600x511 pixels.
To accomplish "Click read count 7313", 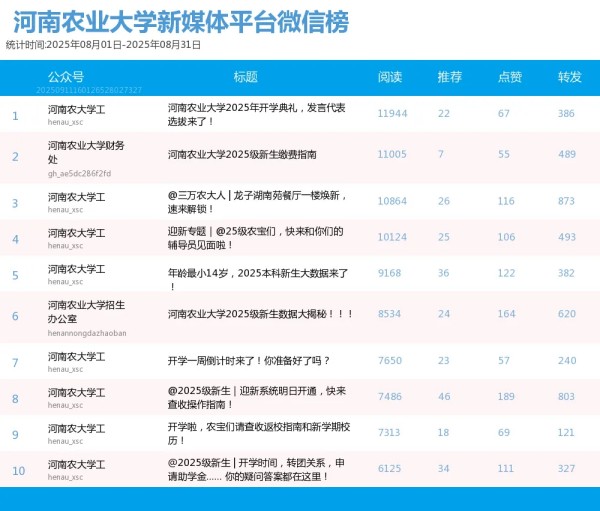I will point(389,433).
